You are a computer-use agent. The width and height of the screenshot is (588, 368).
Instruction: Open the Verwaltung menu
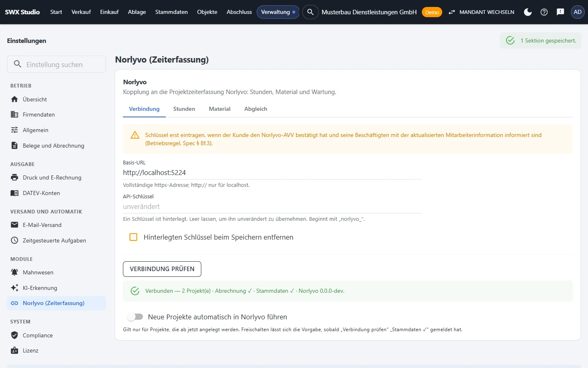278,12
